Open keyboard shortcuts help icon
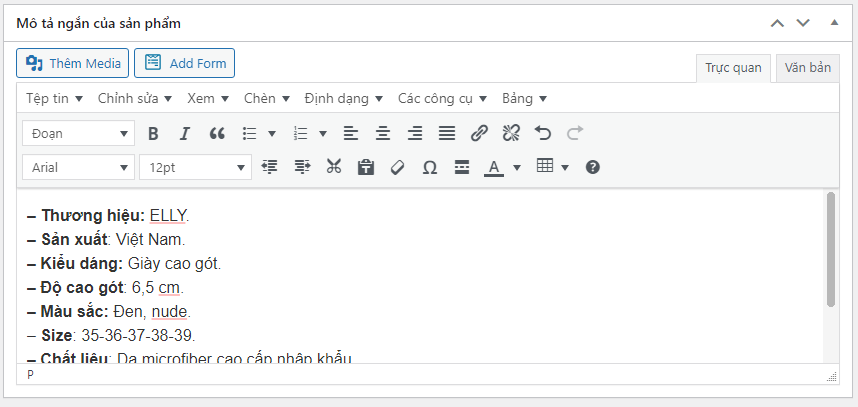Screen dimensions: 858x407 pos(592,167)
